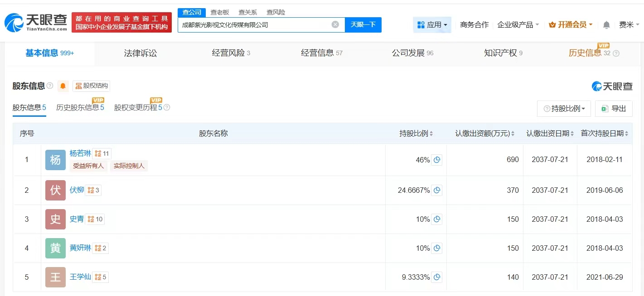
Task: Sort by 认缴出资额(万元) column
Action: tap(485, 134)
